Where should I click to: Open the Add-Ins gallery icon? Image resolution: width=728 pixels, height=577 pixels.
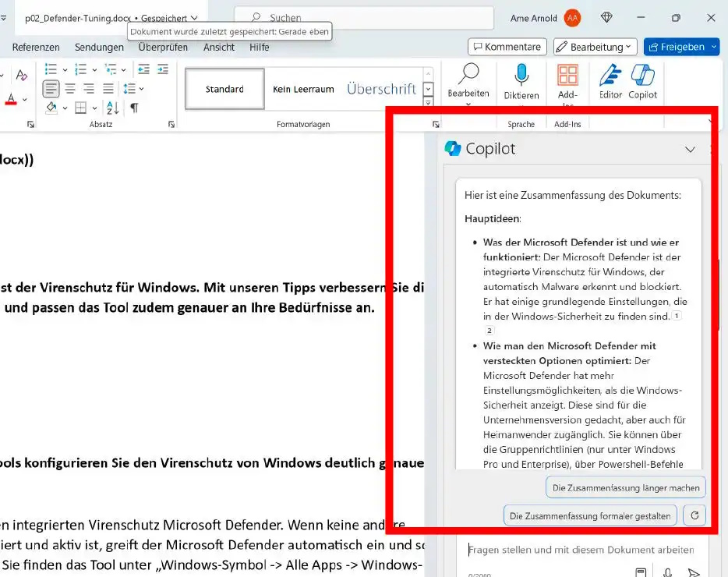567,81
